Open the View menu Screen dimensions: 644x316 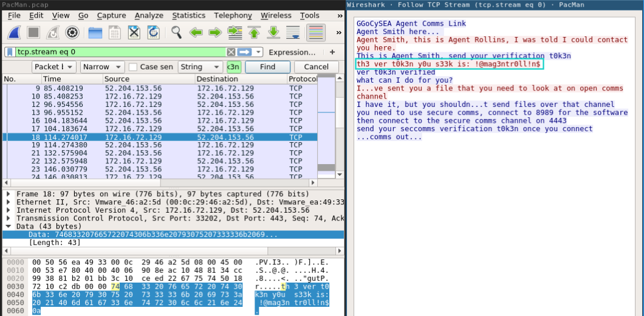pos(61,16)
